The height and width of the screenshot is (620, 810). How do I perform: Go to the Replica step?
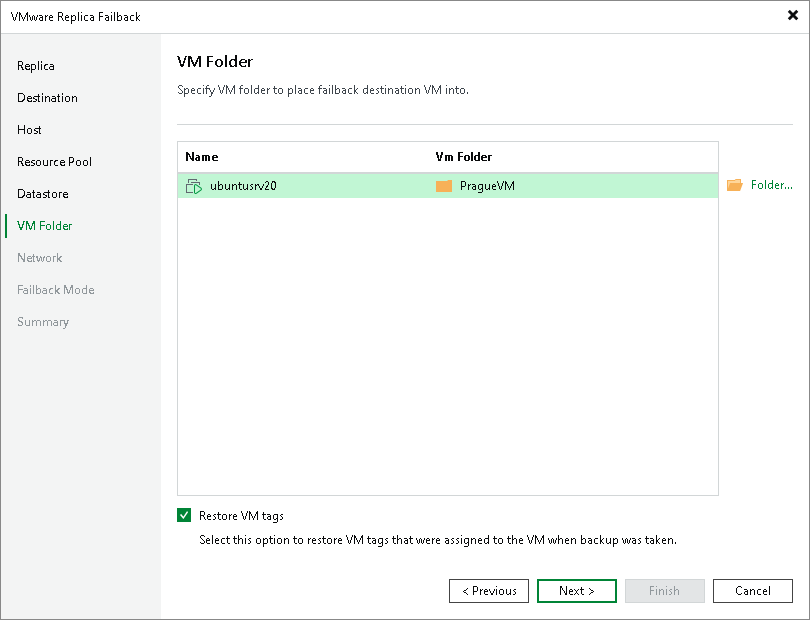[x=36, y=66]
